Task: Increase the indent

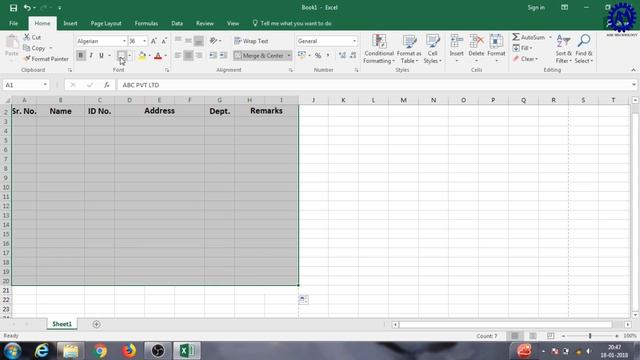Action: tap(223, 55)
